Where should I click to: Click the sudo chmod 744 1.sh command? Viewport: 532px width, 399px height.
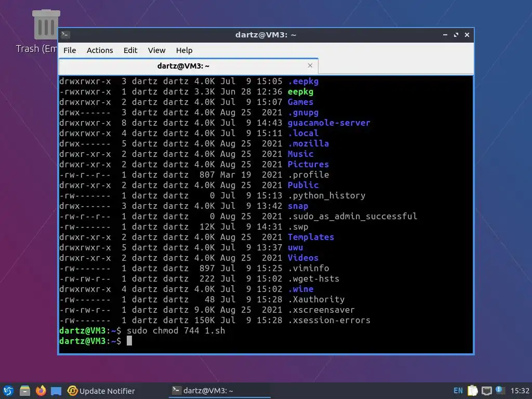click(x=176, y=331)
